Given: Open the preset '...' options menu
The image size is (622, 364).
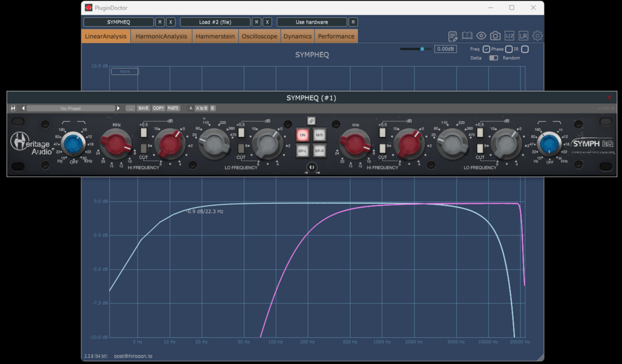Looking at the screenshot, I should pos(130,108).
